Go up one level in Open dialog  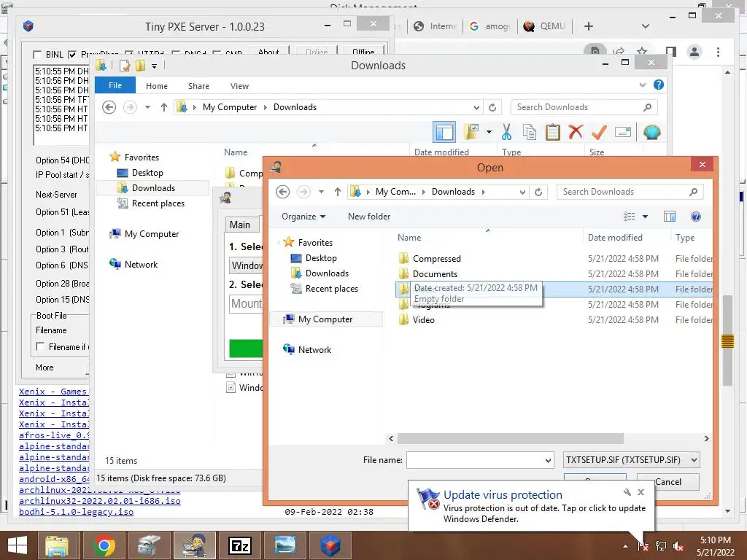coord(337,192)
